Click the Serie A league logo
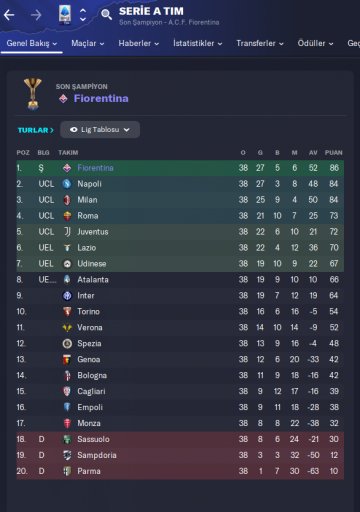Image resolution: width=360 pixels, height=512 pixels. click(x=65, y=15)
